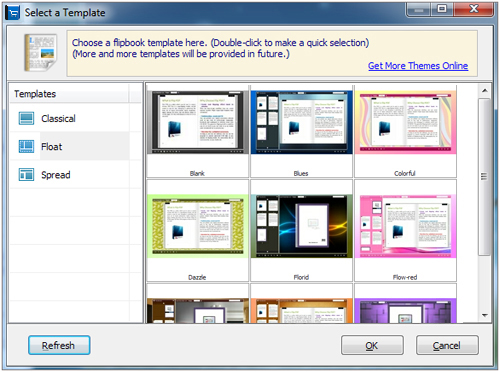Click the Blues template label

point(301,173)
